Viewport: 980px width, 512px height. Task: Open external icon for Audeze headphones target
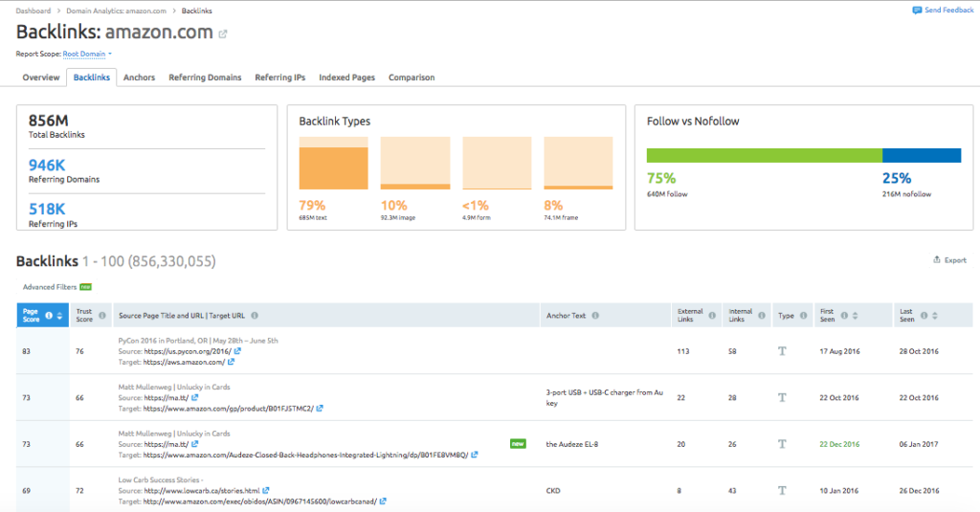click(475, 456)
